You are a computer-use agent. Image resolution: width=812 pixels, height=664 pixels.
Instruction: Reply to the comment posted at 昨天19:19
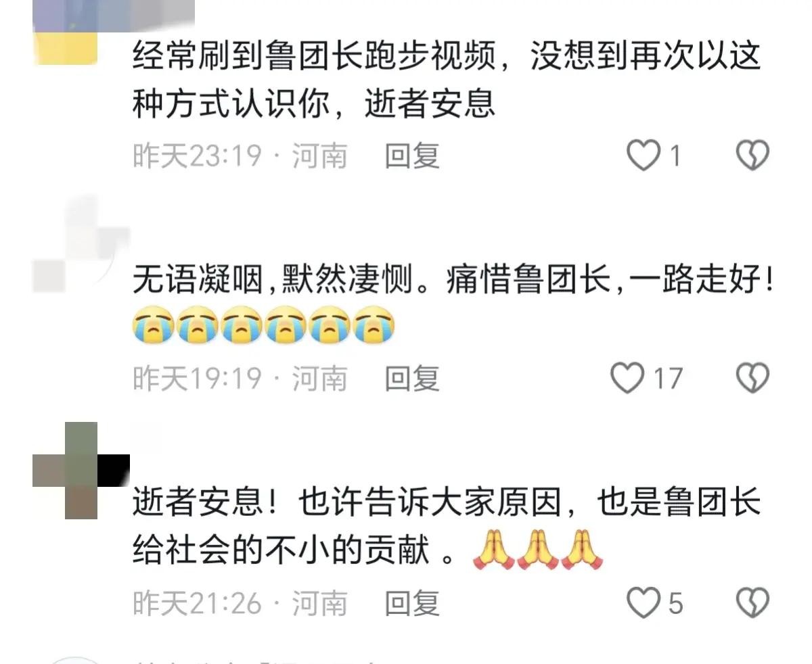(x=412, y=379)
